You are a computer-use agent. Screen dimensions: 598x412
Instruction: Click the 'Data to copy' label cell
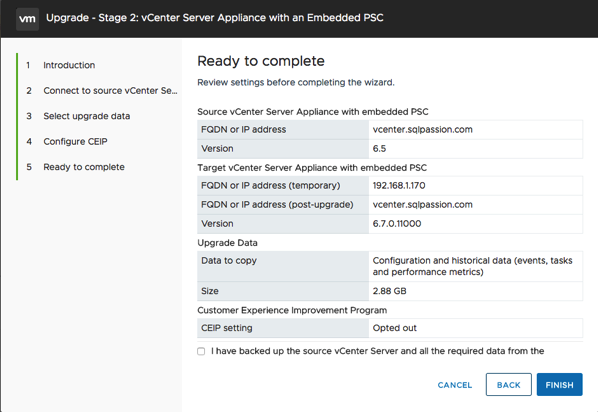283,266
